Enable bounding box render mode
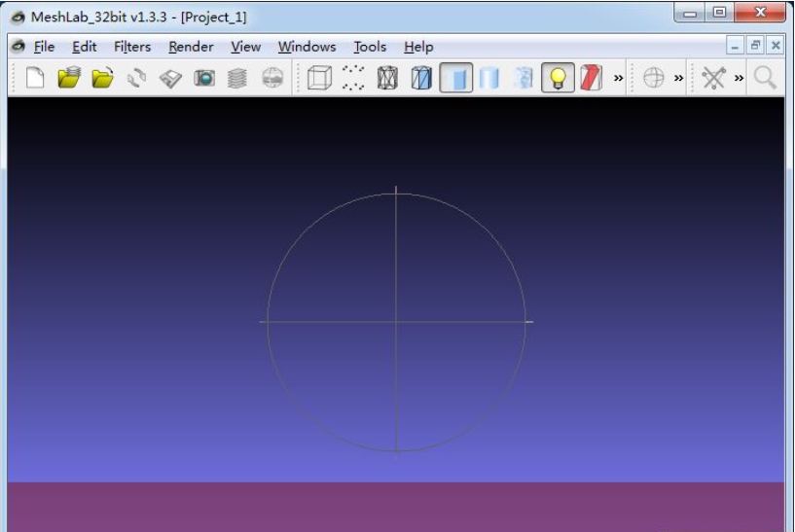 click(x=319, y=78)
